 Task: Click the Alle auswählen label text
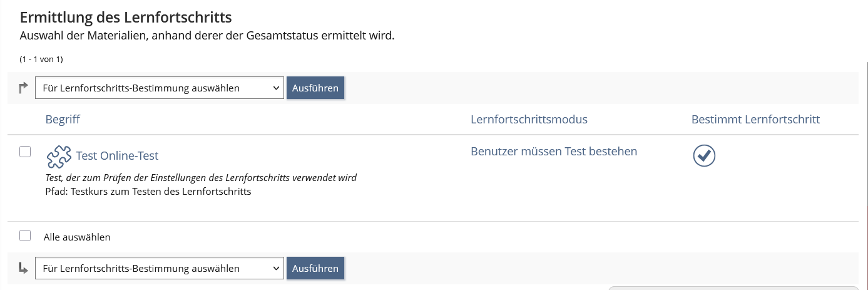tap(77, 237)
